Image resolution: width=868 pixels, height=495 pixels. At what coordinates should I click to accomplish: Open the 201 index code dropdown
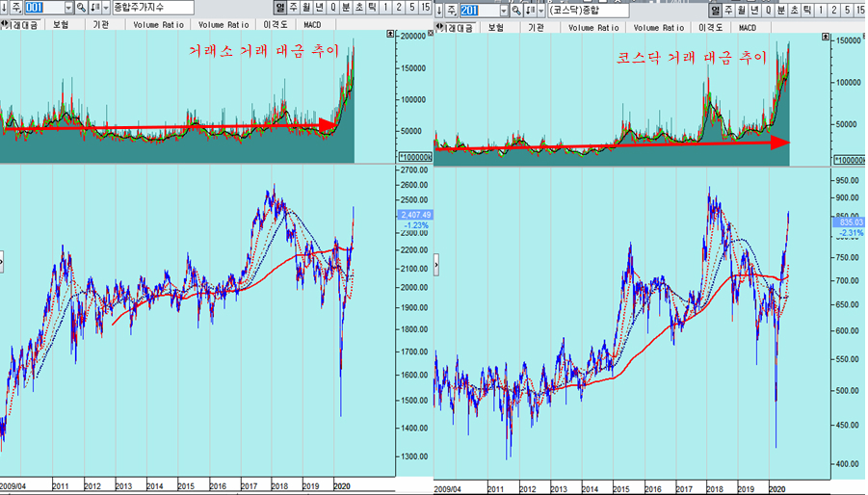click(504, 10)
